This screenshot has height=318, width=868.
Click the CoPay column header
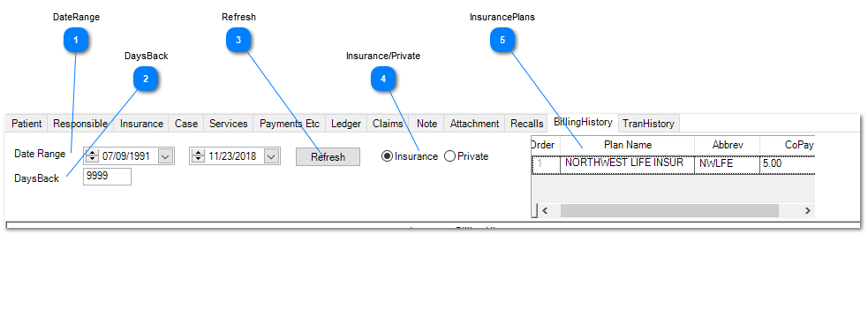(788, 145)
